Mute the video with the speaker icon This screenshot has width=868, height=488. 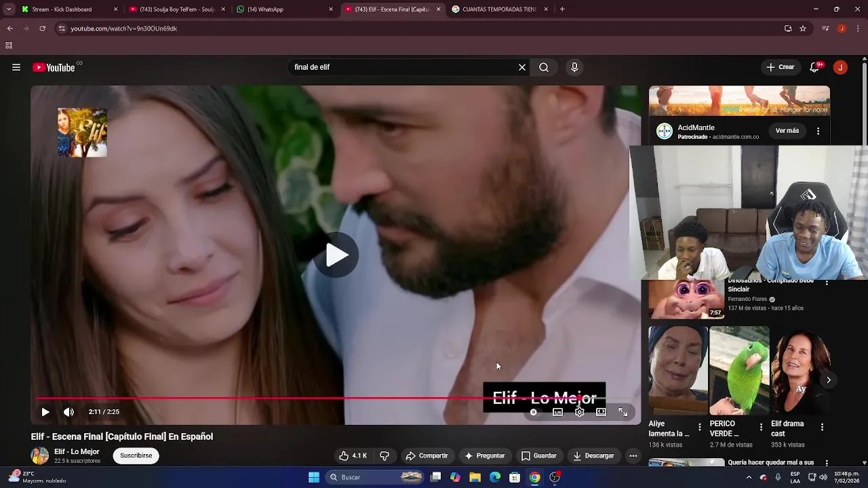coord(68,411)
